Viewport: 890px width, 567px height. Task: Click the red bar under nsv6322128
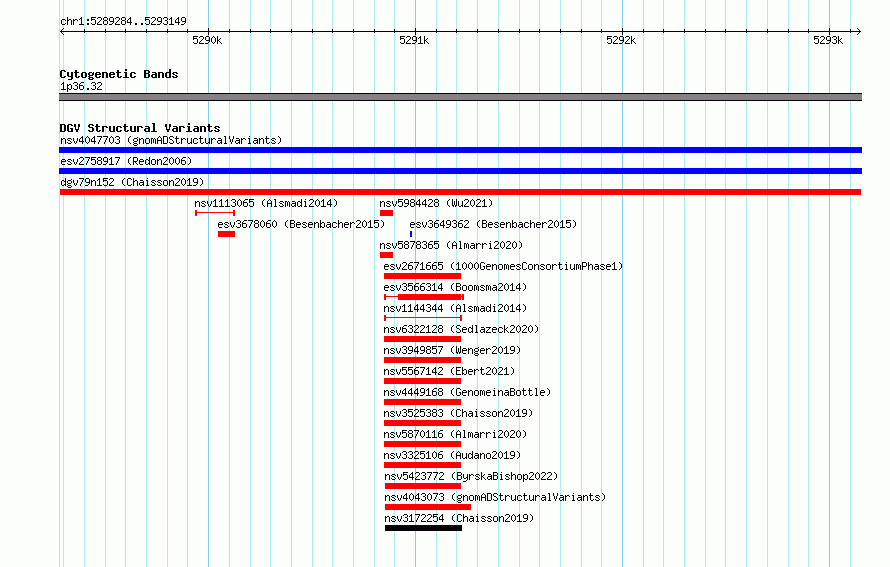point(422,339)
